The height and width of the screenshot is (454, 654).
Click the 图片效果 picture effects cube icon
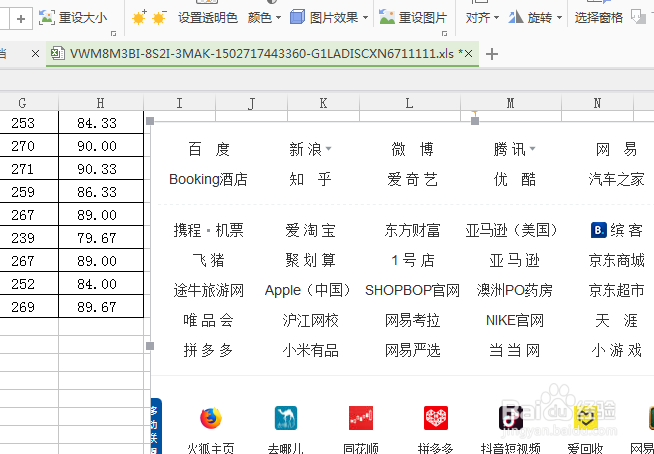[x=297, y=18]
